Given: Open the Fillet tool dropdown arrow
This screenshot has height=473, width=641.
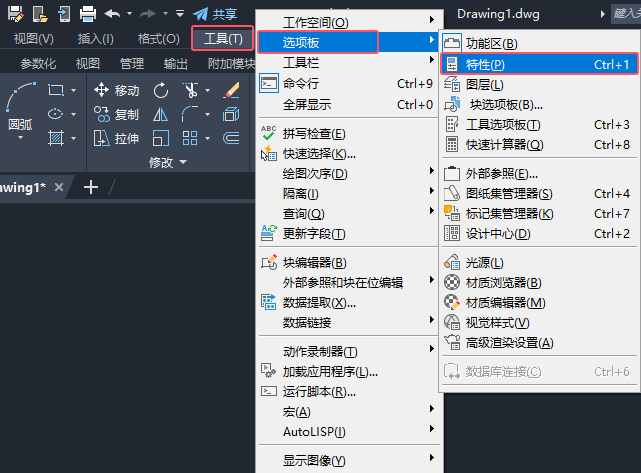Looking at the screenshot, I should 208,114.
